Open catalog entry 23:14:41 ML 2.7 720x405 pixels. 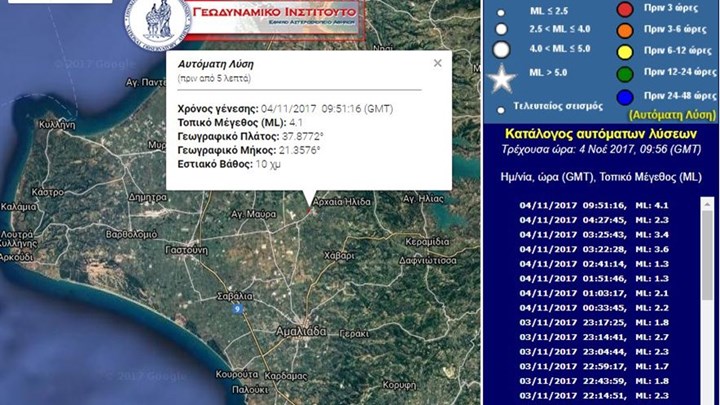click(594, 337)
